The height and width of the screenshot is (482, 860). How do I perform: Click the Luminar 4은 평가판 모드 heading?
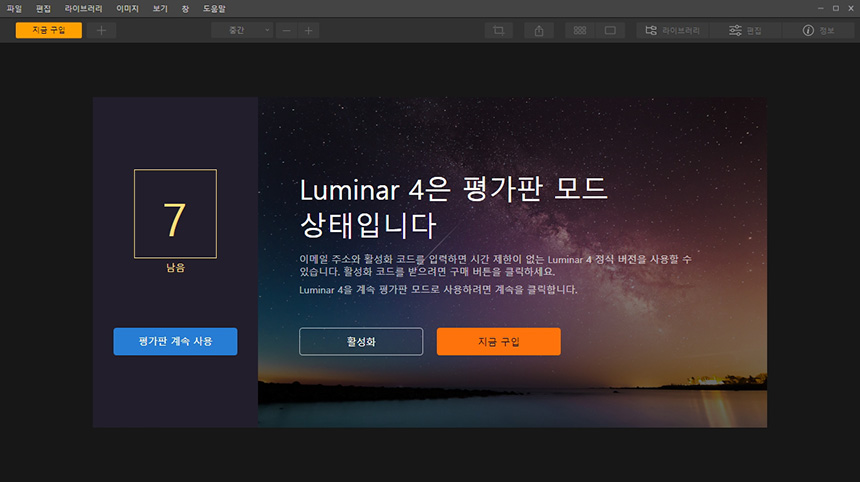[x=454, y=207]
